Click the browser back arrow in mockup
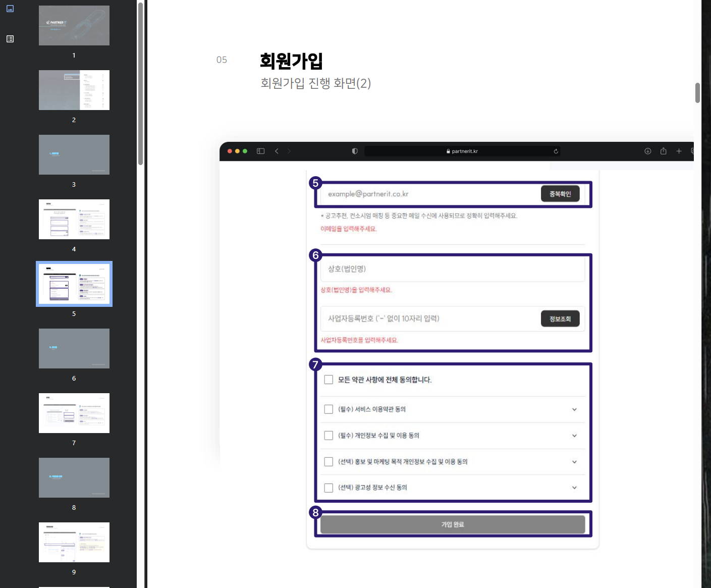Image resolution: width=711 pixels, height=588 pixels. [277, 151]
